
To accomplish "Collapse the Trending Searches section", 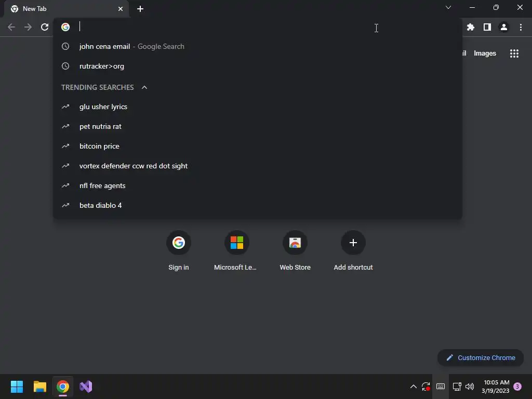I will (x=144, y=87).
